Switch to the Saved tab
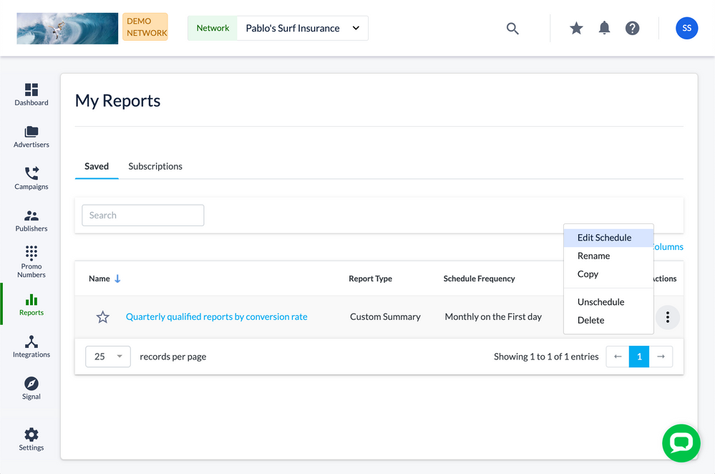 pyautogui.click(x=97, y=167)
